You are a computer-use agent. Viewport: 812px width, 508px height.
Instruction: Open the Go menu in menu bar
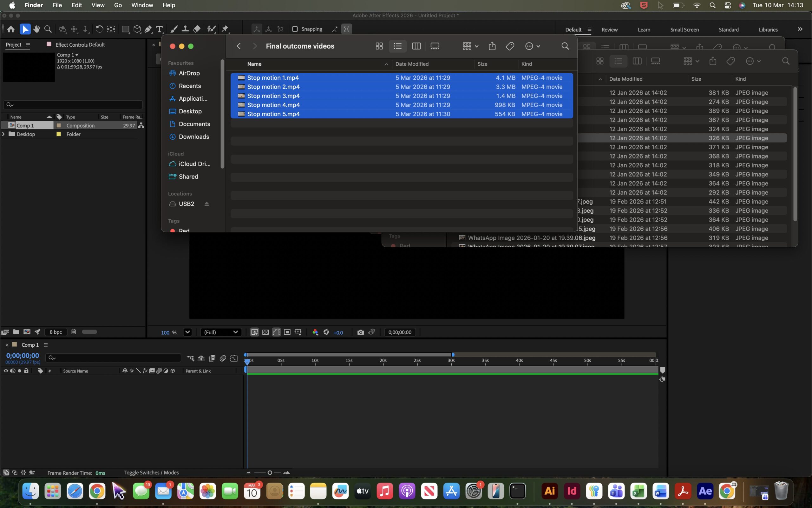point(118,5)
